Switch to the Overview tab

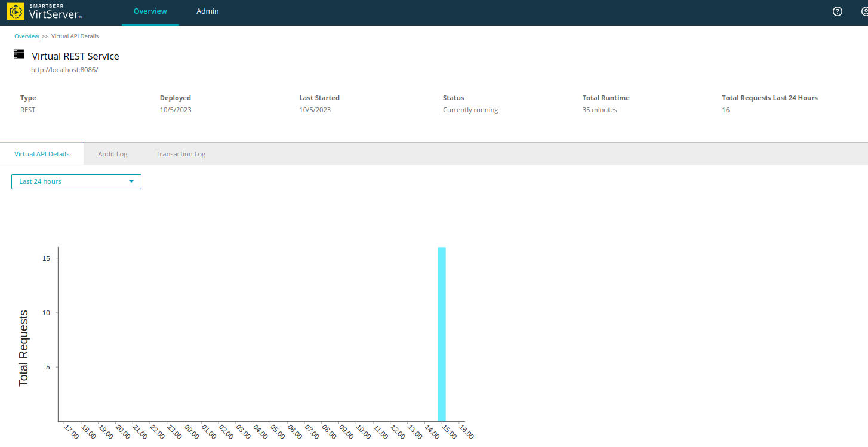pos(150,11)
